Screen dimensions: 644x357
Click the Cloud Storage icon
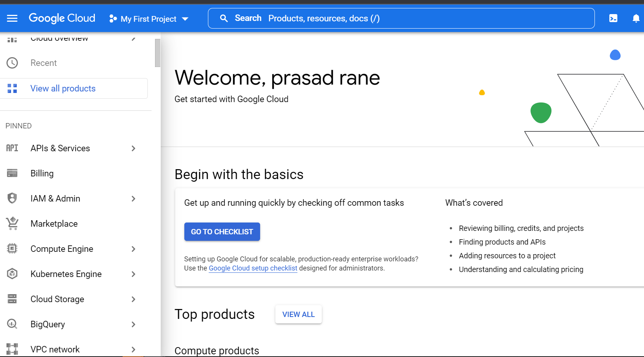click(x=12, y=299)
